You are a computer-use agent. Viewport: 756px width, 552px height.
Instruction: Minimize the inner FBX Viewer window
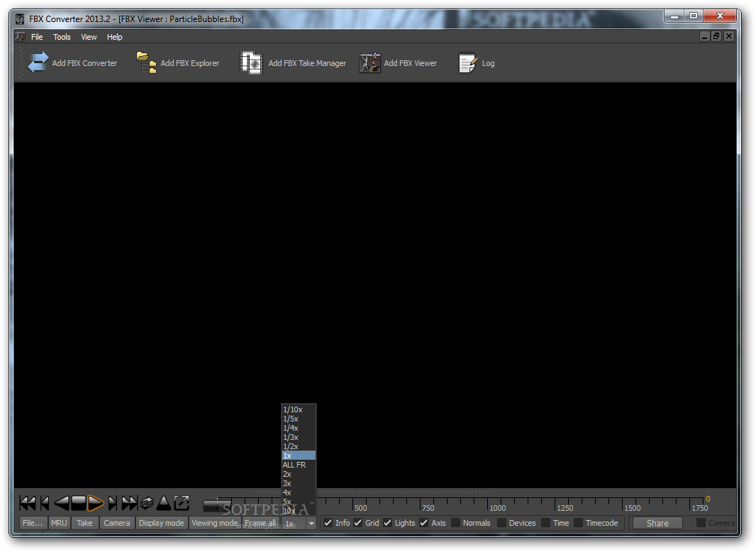click(704, 36)
